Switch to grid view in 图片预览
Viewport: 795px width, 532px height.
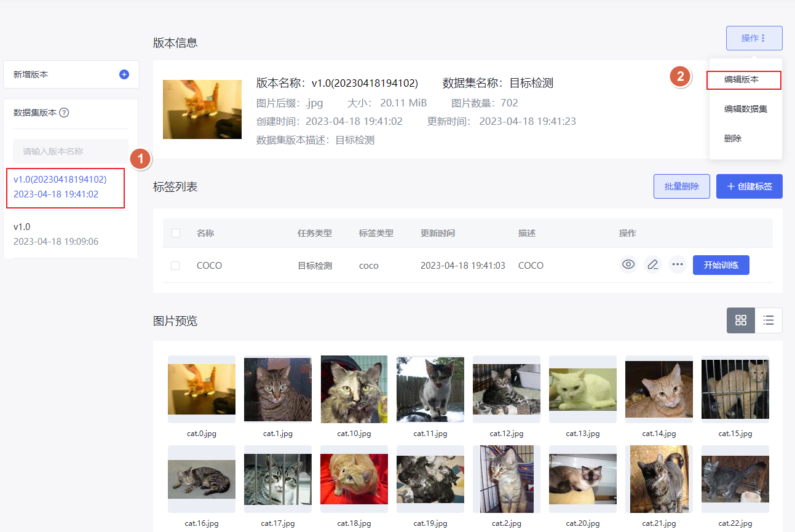click(740, 320)
